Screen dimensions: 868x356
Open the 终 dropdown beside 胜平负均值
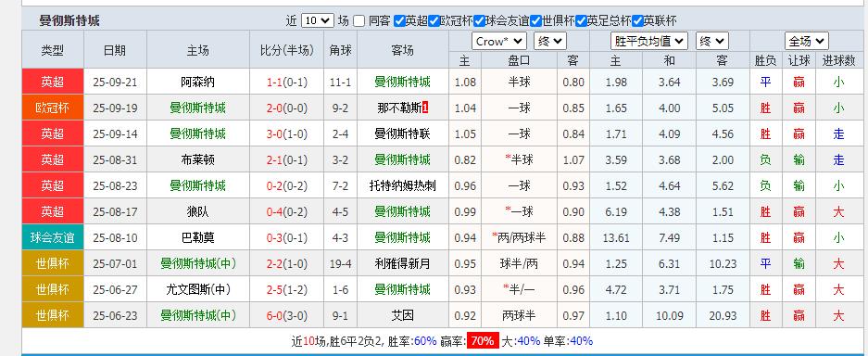coord(711,41)
